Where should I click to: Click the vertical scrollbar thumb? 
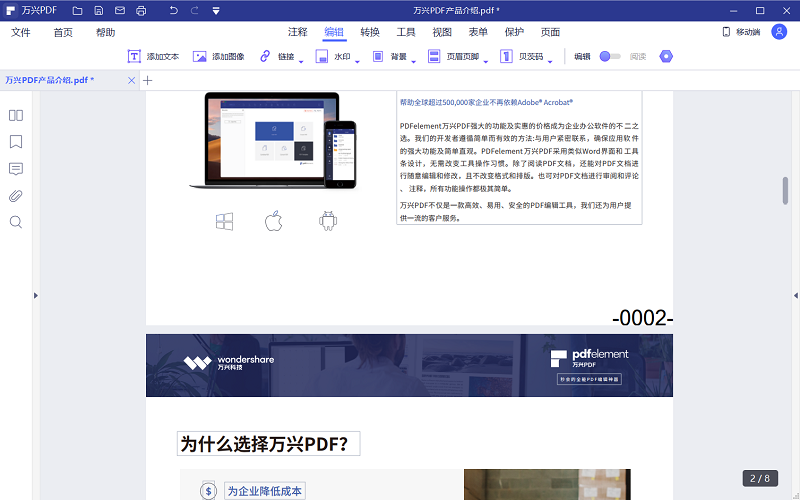point(785,190)
